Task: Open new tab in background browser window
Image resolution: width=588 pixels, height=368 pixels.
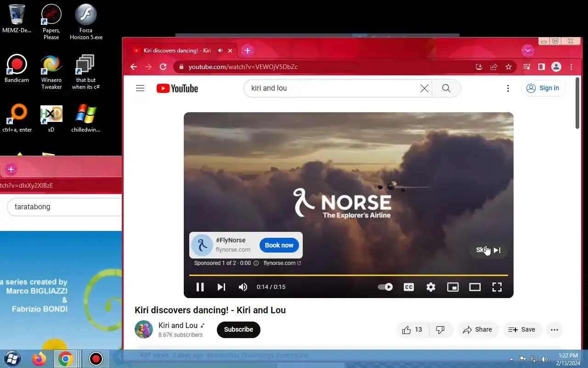Action: click(x=11, y=169)
